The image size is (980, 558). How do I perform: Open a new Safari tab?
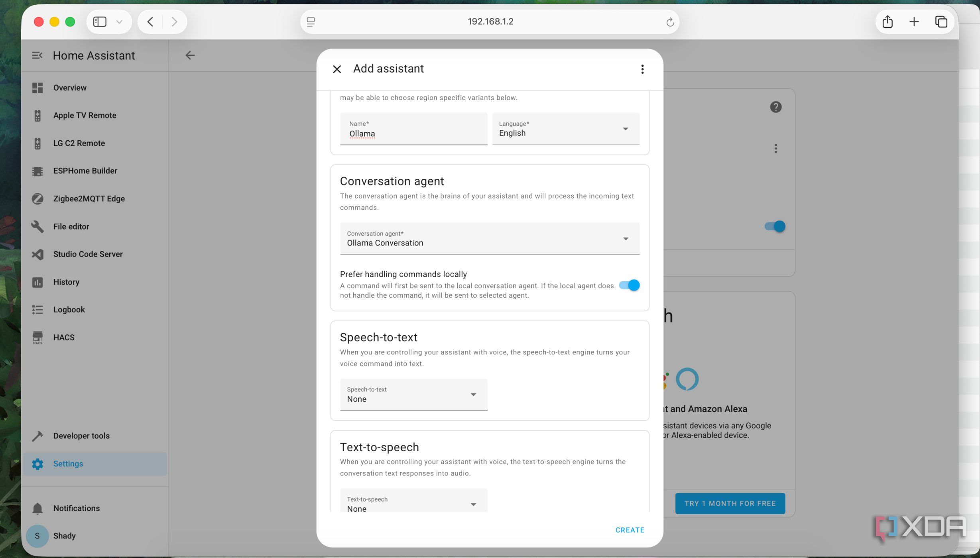(914, 22)
